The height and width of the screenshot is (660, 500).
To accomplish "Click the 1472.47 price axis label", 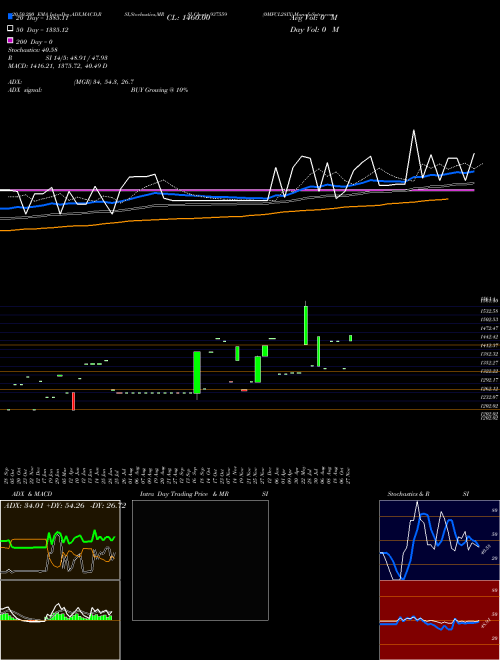I will [x=489, y=328].
